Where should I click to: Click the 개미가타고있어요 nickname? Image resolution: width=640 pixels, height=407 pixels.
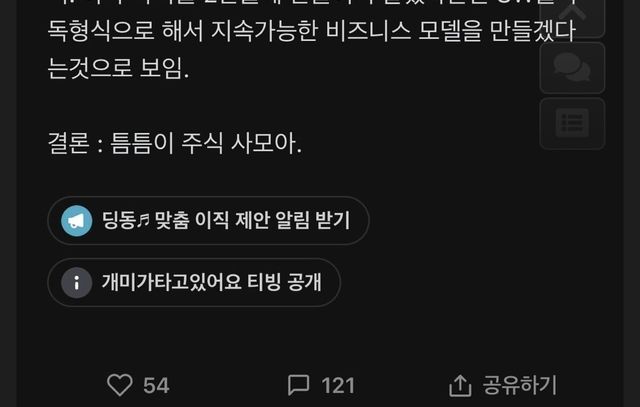click(x=171, y=282)
